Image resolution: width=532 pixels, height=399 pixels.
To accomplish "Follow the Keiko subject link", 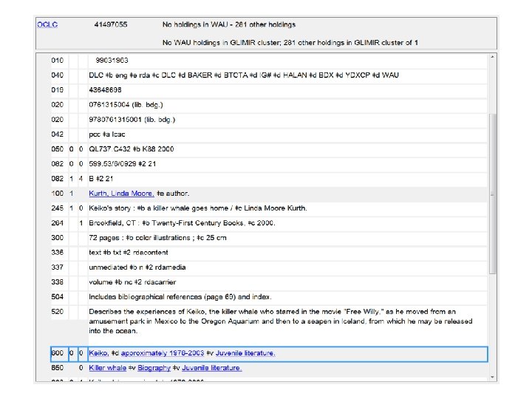I will pyautogui.click(x=100, y=353).
